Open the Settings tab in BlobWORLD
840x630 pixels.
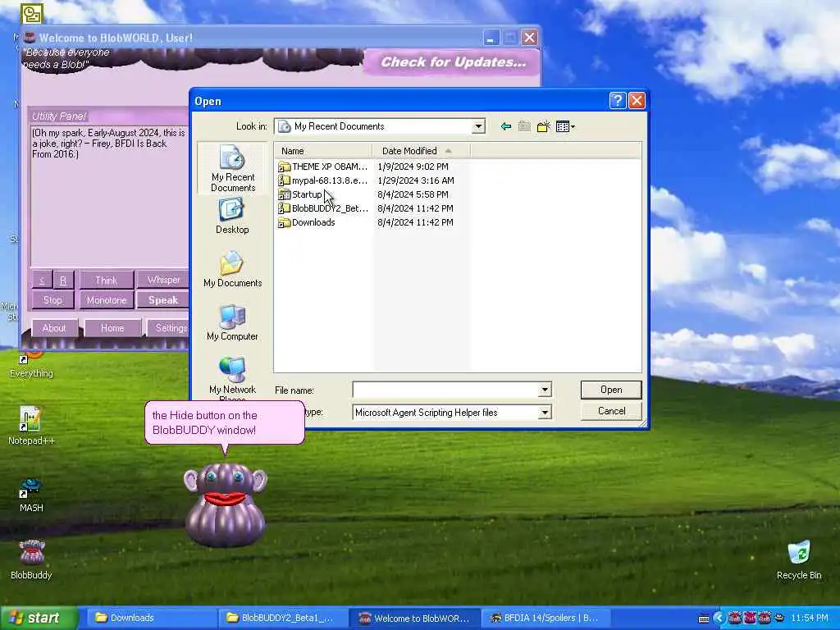pyautogui.click(x=167, y=328)
